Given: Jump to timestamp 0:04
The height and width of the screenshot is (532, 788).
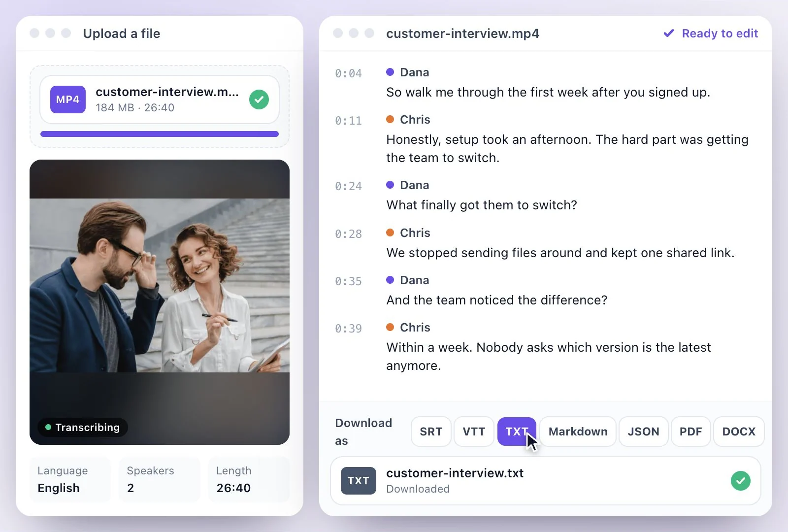Looking at the screenshot, I should (x=349, y=73).
